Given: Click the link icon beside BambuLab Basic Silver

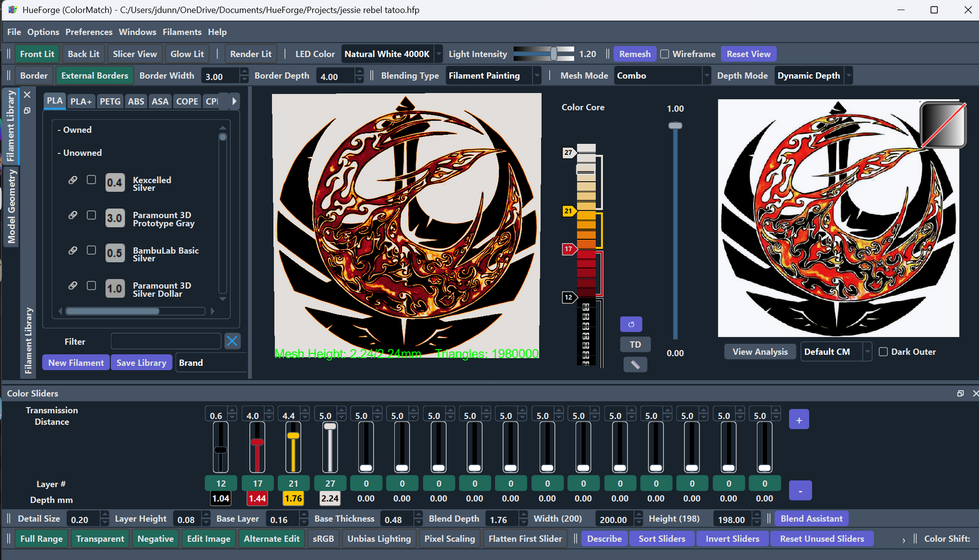Looking at the screenshot, I should coord(73,250).
